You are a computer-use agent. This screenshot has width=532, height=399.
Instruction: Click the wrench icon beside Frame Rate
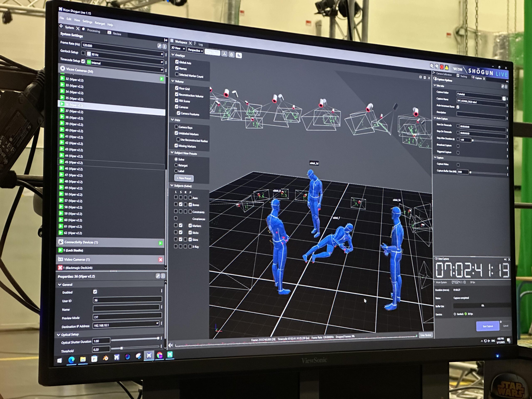click(x=159, y=46)
